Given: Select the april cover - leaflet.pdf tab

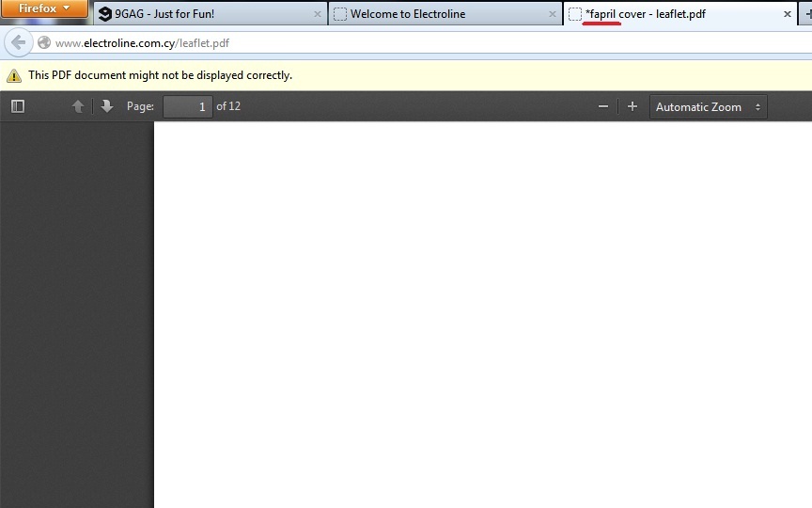Looking at the screenshot, I should (680, 14).
